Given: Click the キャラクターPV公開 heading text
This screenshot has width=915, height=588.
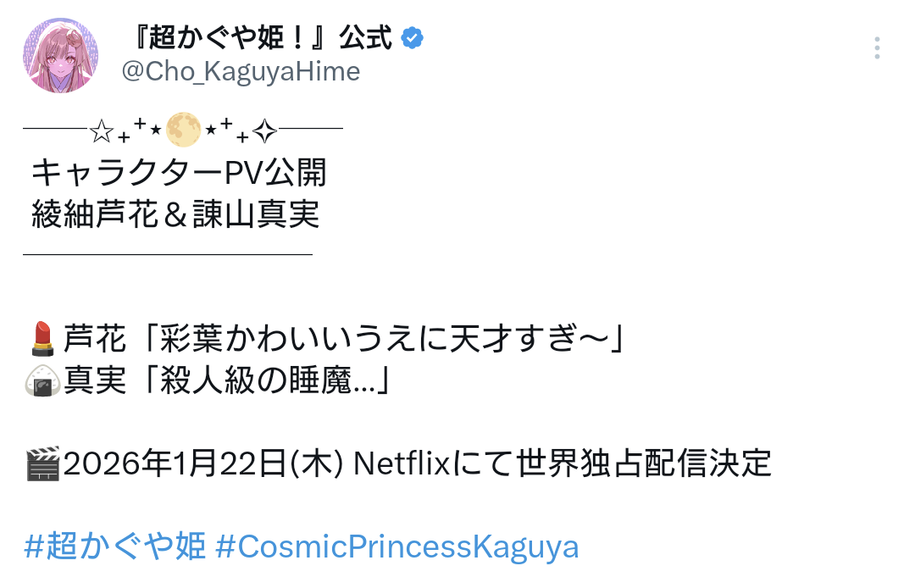Looking at the screenshot, I should click(179, 174).
